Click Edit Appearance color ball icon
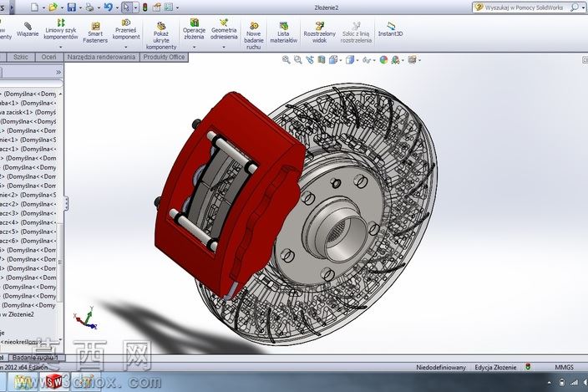This screenshot has width=588, height=392. (383, 59)
